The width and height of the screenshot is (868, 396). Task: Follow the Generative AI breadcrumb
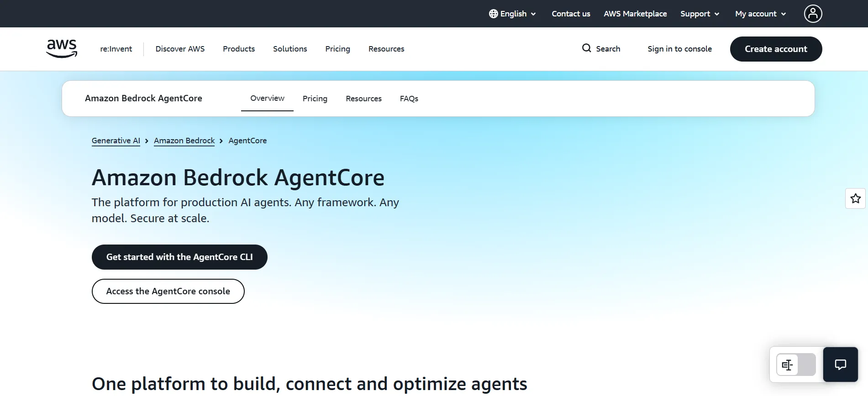click(116, 141)
